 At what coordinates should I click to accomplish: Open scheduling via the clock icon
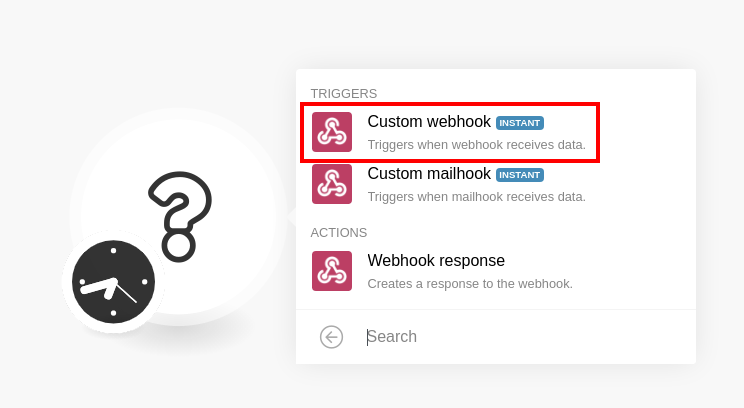point(113,282)
